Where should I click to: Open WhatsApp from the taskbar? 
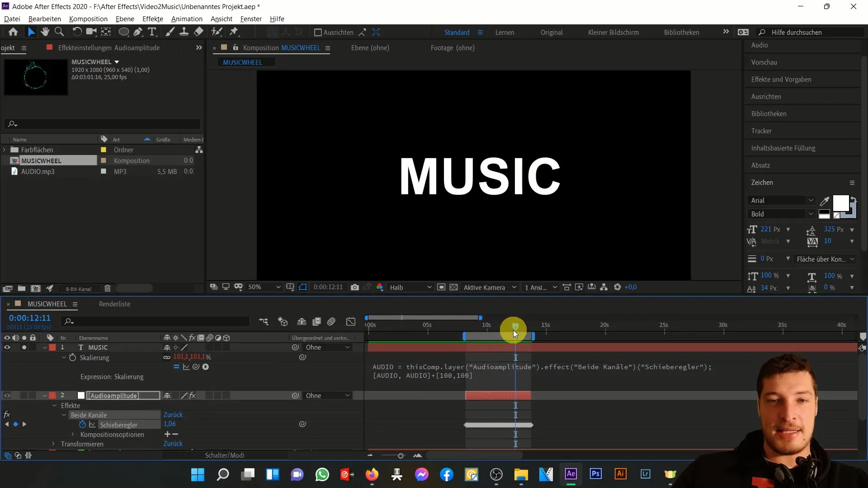tap(322, 474)
